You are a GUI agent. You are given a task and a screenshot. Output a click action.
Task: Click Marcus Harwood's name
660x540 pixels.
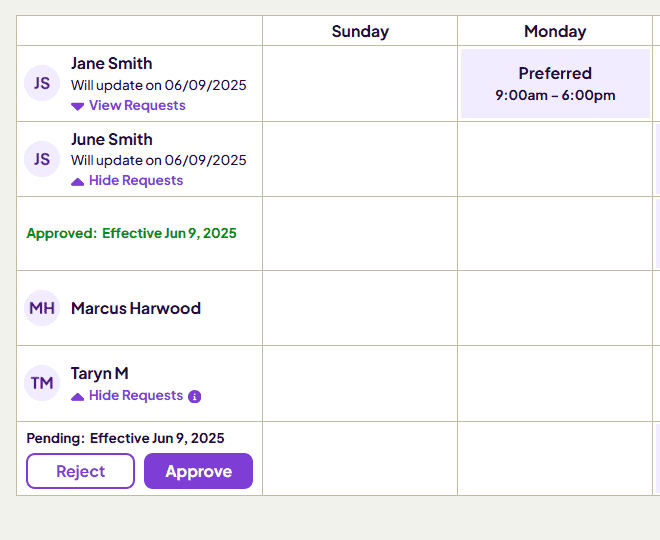point(136,308)
